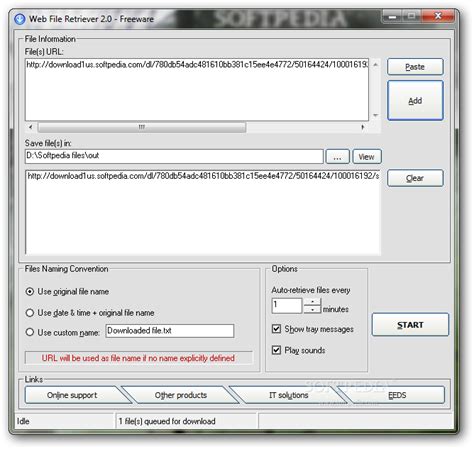Paste a URL with the Paste button
Screen dimensions: 474x449
pyautogui.click(x=415, y=67)
